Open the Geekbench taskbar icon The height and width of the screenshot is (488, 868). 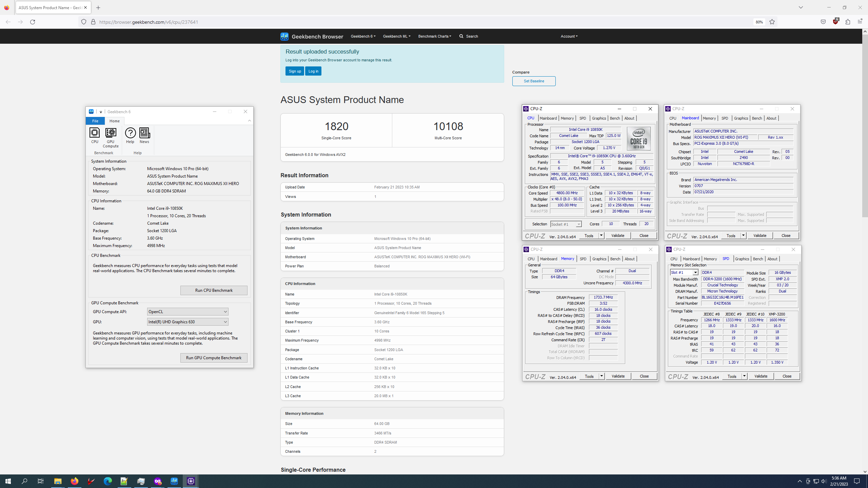174,481
